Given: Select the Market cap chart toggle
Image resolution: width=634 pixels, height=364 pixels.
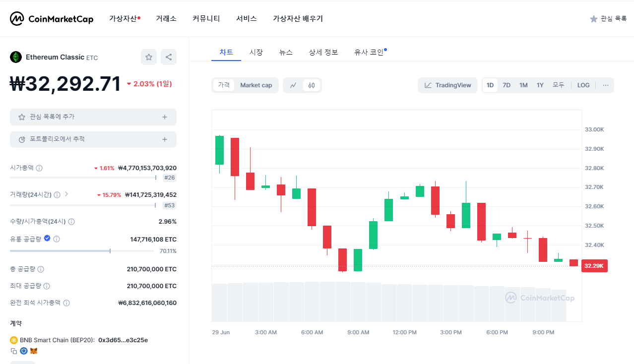Looking at the screenshot, I should click(x=256, y=85).
